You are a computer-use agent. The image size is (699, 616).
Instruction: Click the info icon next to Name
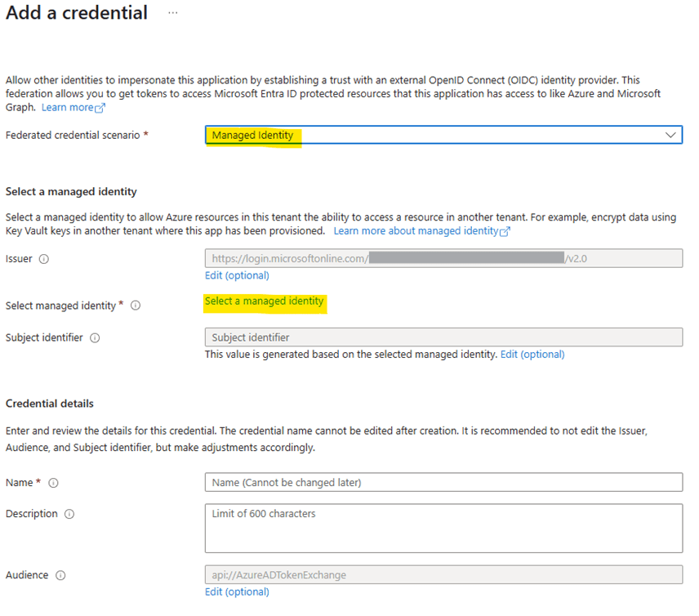click(x=54, y=483)
